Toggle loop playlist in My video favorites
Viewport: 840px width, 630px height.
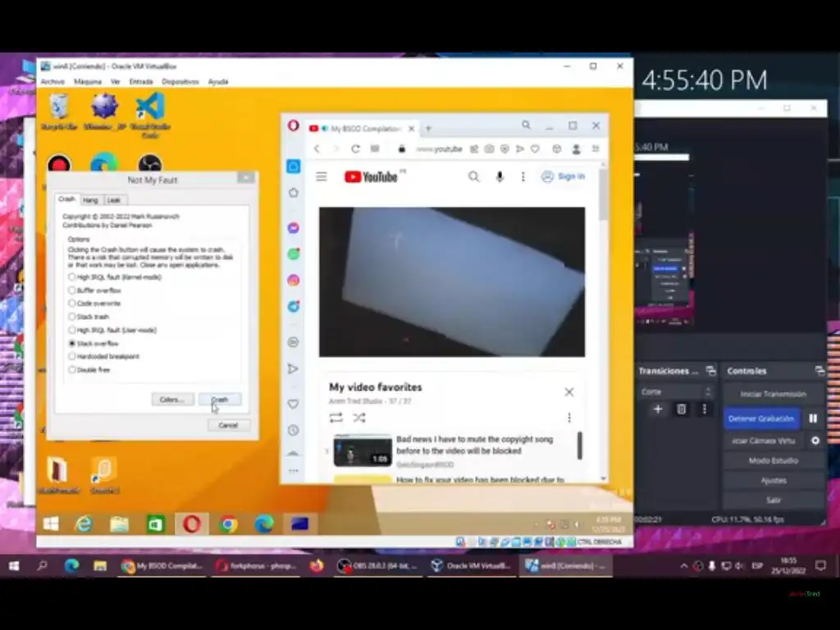(336, 418)
